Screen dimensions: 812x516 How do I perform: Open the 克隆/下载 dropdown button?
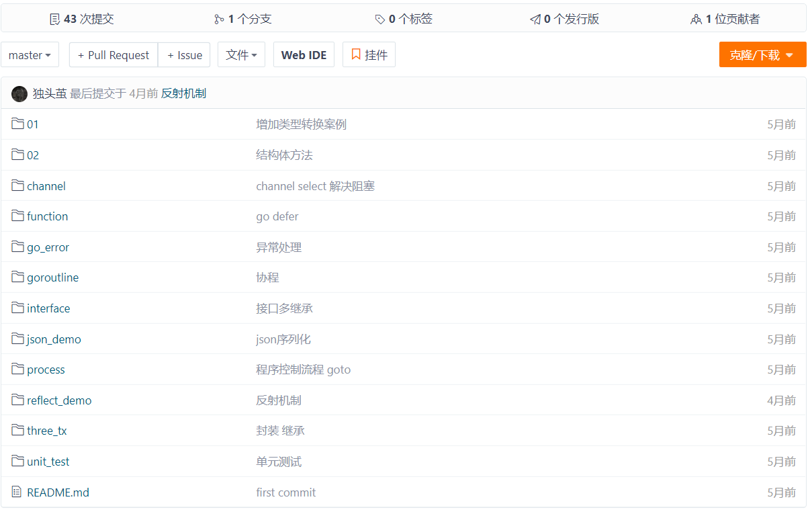pyautogui.click(x=762, y=55)
